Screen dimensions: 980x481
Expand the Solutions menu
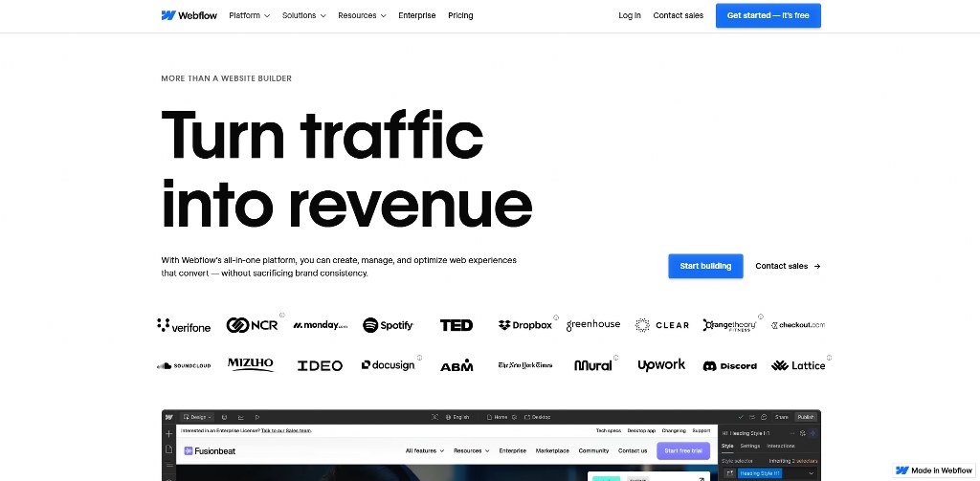[x=303, y=15]
